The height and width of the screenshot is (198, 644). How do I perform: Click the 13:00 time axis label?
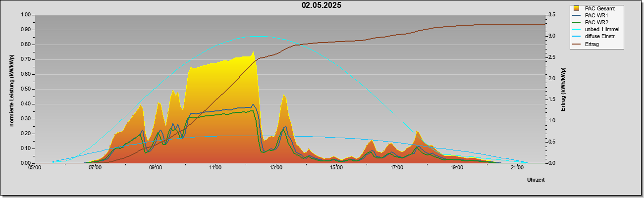(276, 168)
